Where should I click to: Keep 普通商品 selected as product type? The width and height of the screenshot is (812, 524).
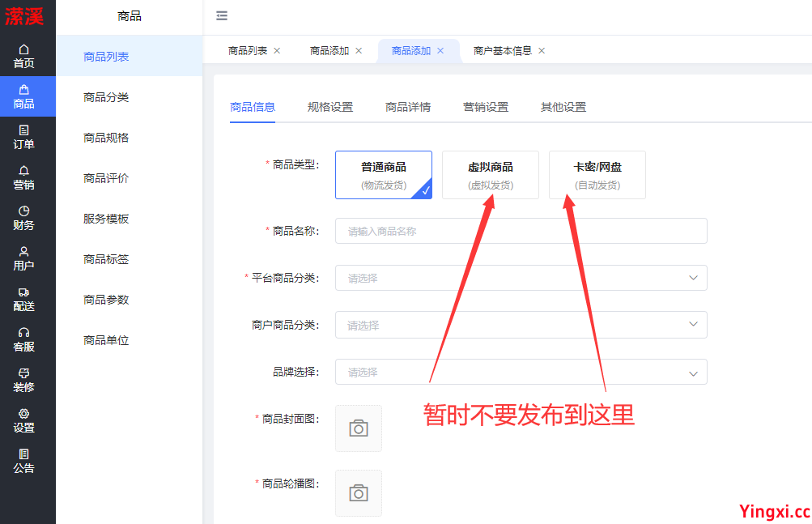pyautogui.click(x=383, y=174)
